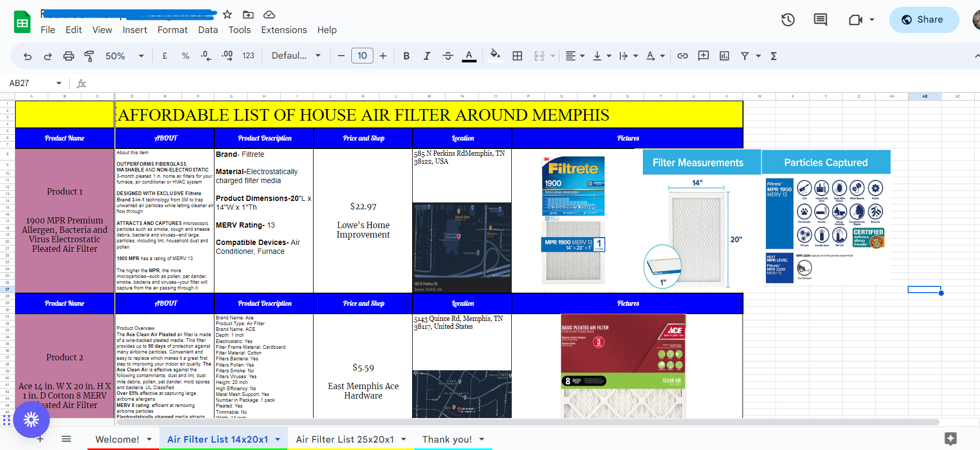This screenshot has width=980, height=450.
Task: Toggle bold formatting
Action: tap(406, 56)
